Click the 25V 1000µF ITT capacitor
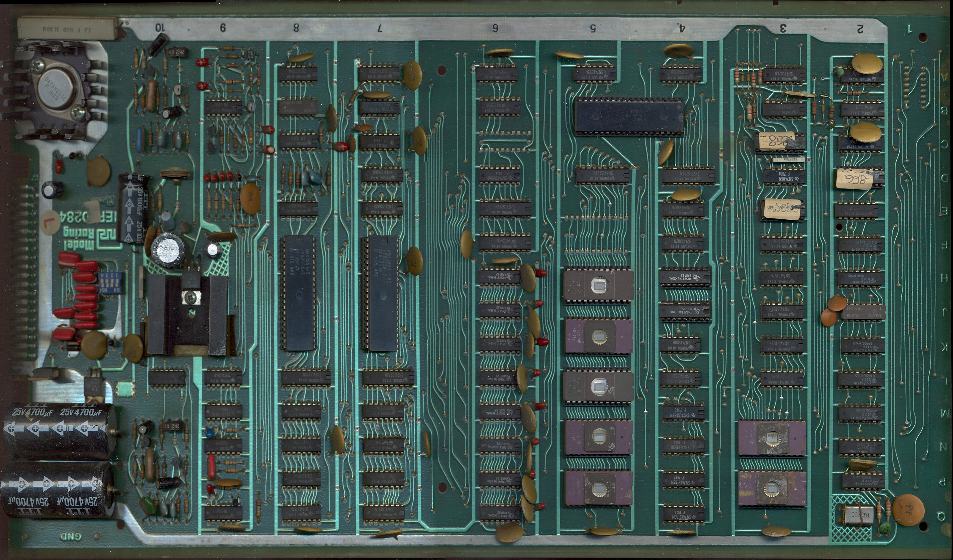 tap(132, 208)
